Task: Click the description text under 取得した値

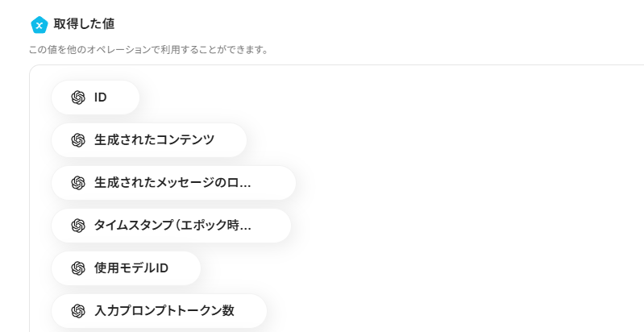Action: [x=148, y=50]
